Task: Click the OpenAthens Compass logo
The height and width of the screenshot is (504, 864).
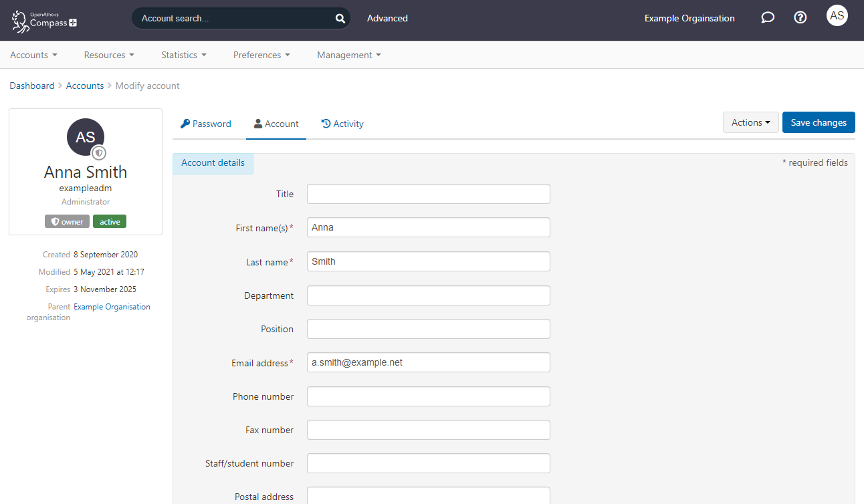Action: tap(43, 20)
